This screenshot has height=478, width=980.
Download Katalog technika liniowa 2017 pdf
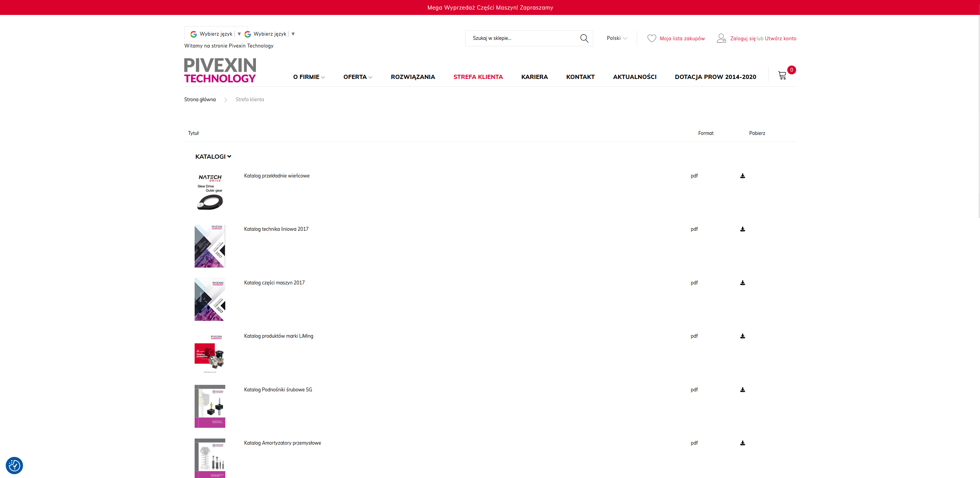742,229
